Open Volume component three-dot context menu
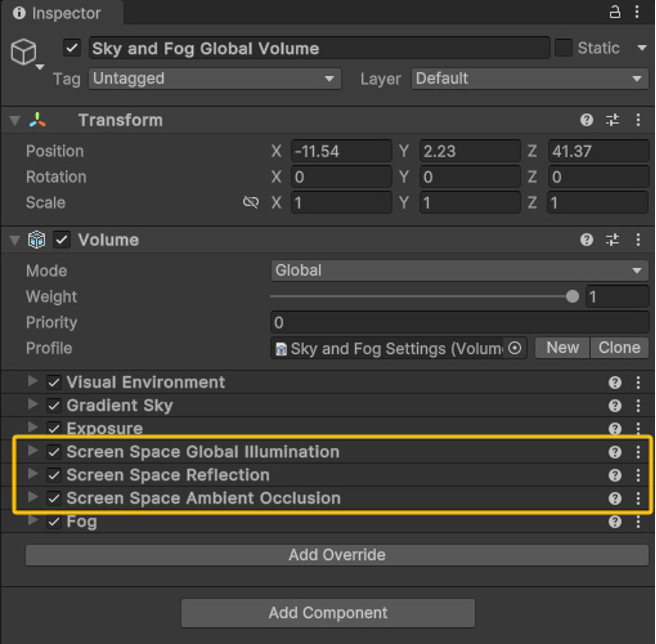656x644 pixels. tap(638, 240)
